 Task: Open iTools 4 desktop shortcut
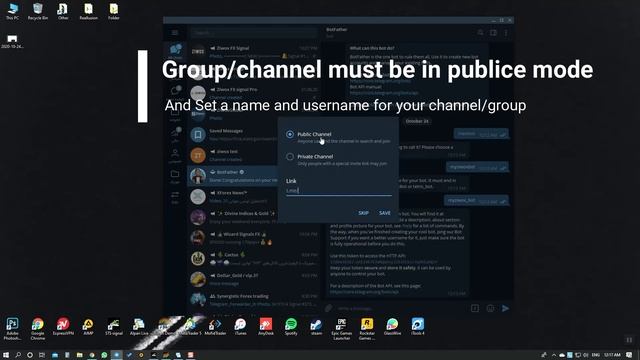click(418, 327)
